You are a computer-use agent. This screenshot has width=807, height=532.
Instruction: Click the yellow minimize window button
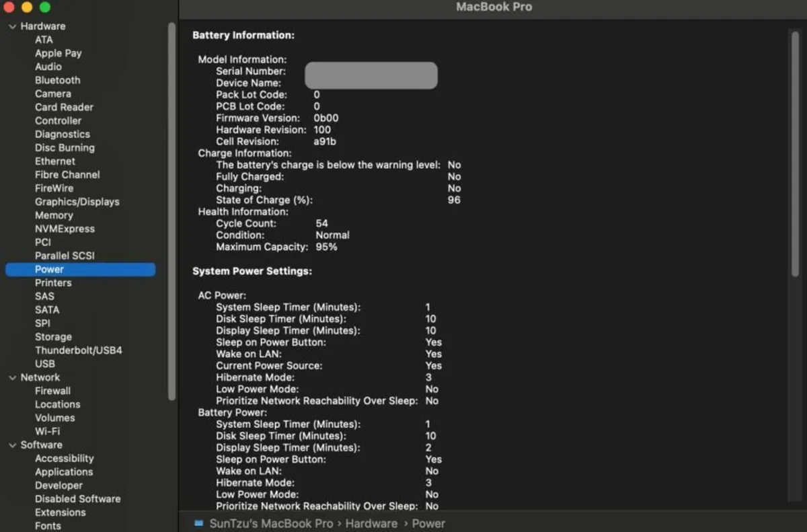pos(27,7)
